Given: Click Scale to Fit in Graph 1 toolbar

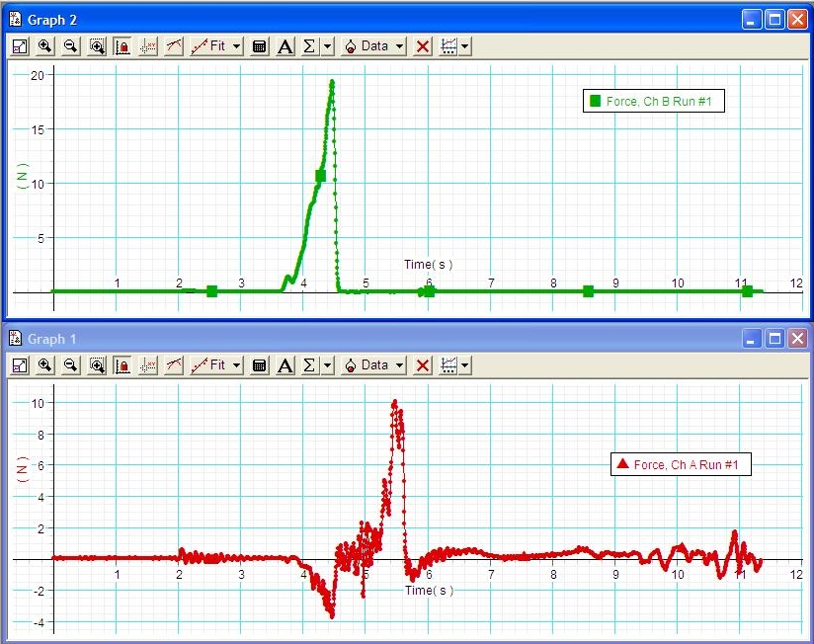Looking at the screenshot, I should pyautogui.click(x=20, y=365).
